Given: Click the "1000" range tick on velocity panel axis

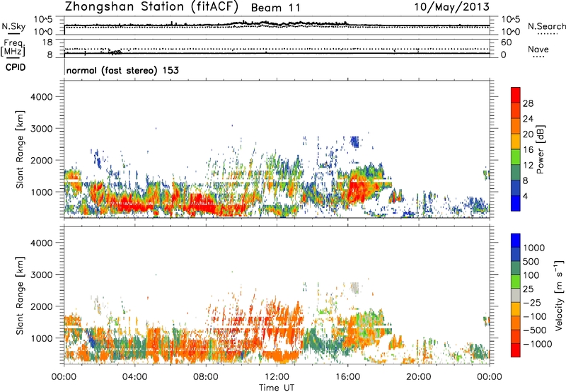Looking at the screenshot, I should (42, 338).
